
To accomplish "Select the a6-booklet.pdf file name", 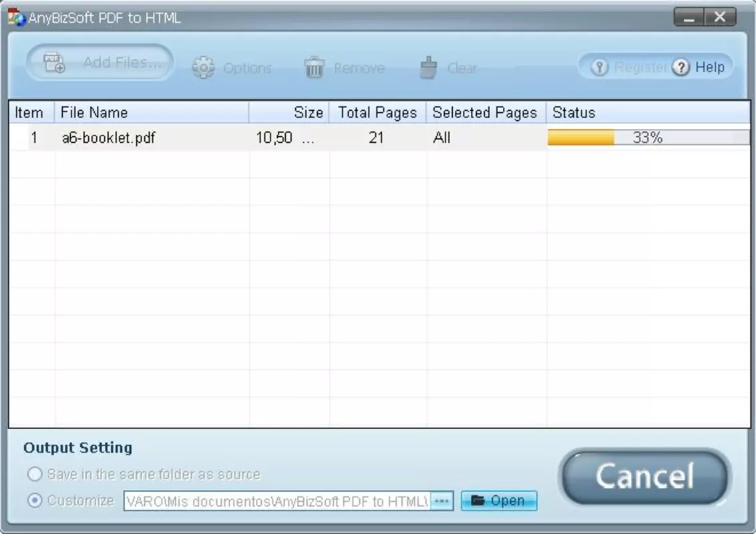I will 108,138.
